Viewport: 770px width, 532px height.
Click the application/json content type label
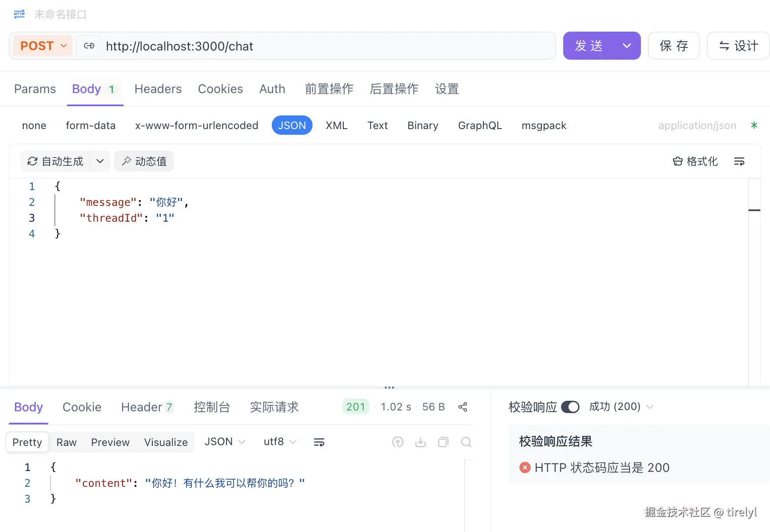(697, 126)
